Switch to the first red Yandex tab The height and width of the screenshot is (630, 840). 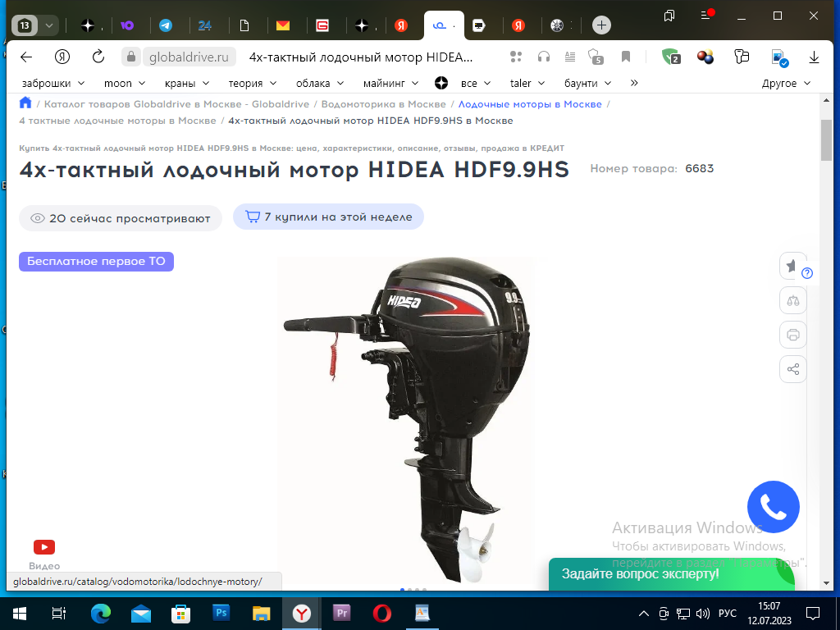point(400,25)
